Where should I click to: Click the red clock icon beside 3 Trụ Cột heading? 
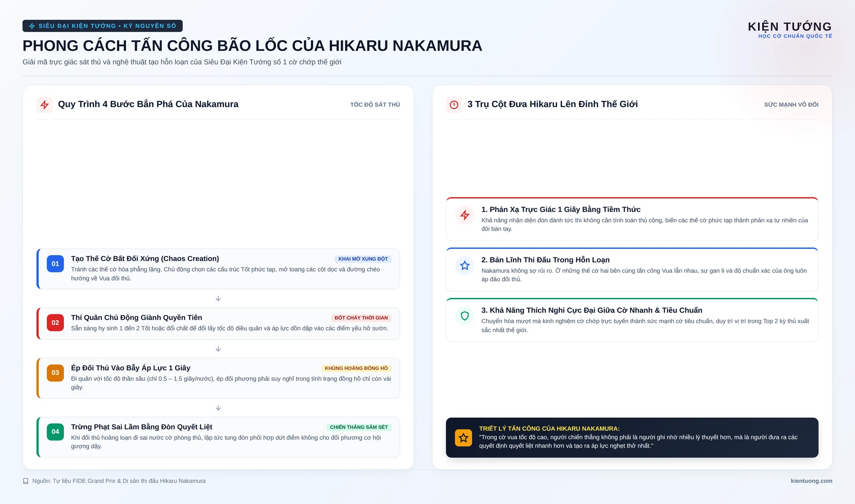454,105
